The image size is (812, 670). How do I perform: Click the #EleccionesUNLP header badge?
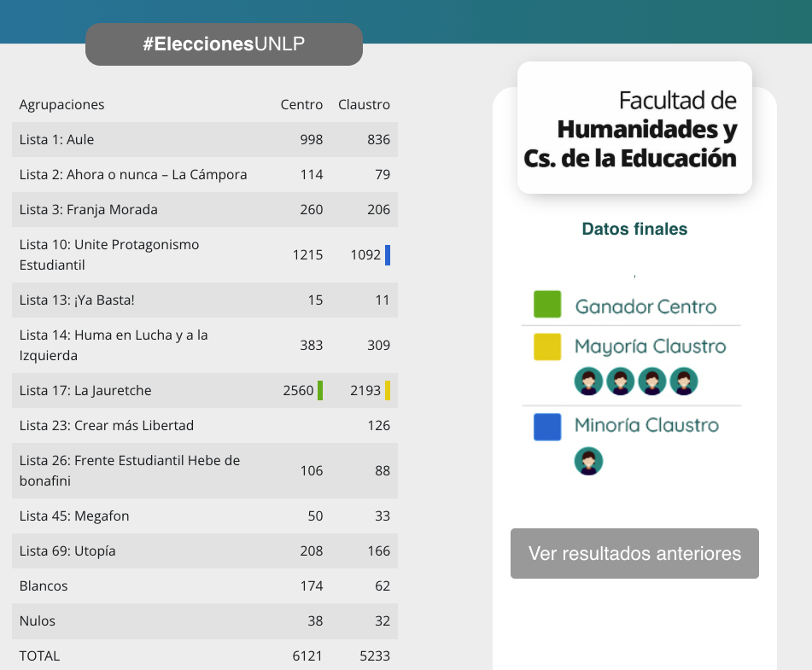coord(224,44)
